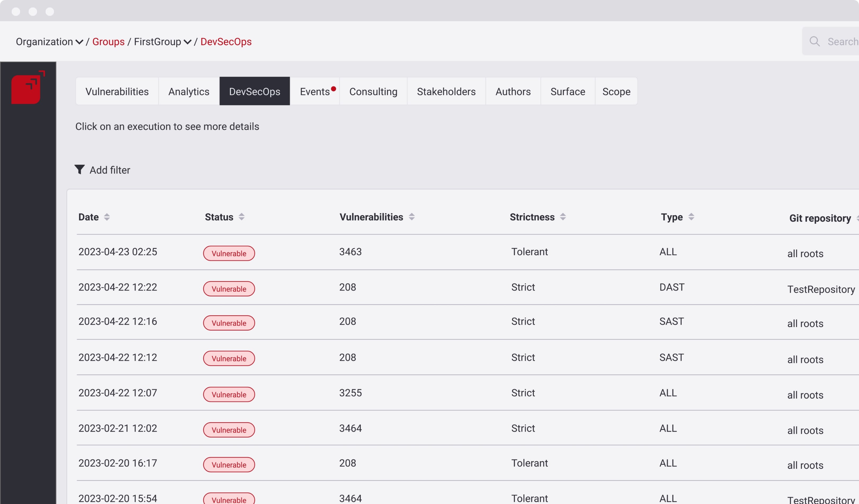
Task: Click the DevSecOps breadcrumb link
Action: tap(226, 42)
